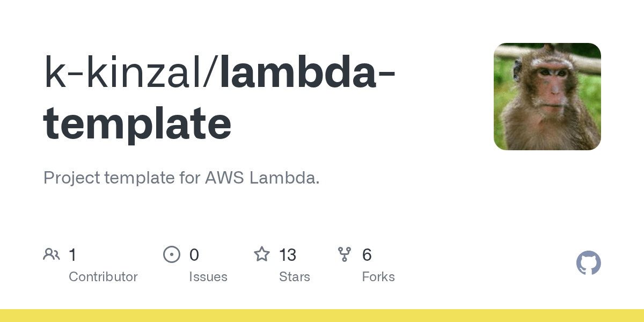
Task: Click the star icon beside 13
Action: tap(261, 254)
